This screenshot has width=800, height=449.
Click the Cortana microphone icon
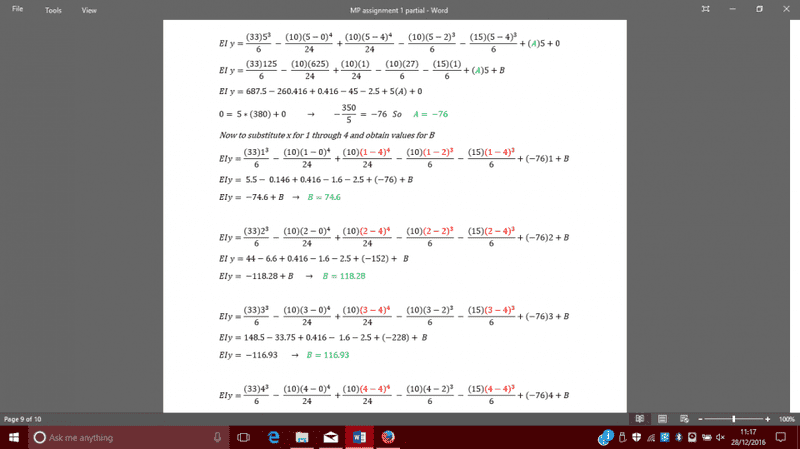click(217, 437)
